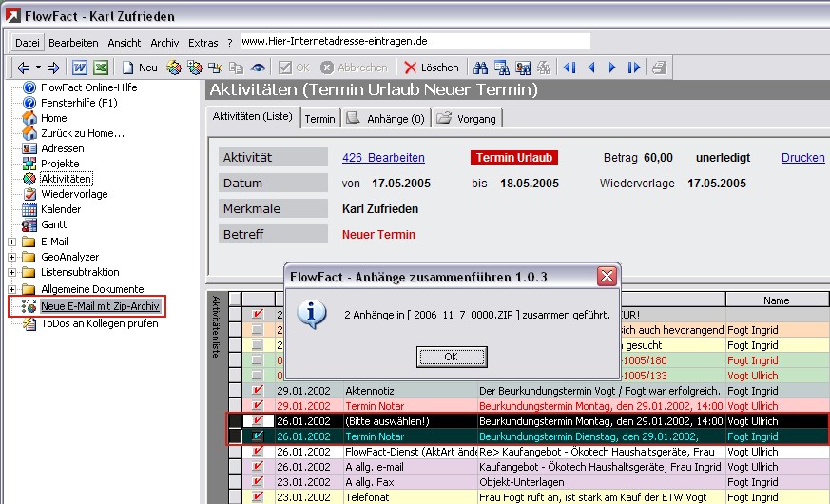The width and height of the screenshot is (830, 504).
Task: Go forward with the right arrow toolbar icon
Action: click(53, 68)
